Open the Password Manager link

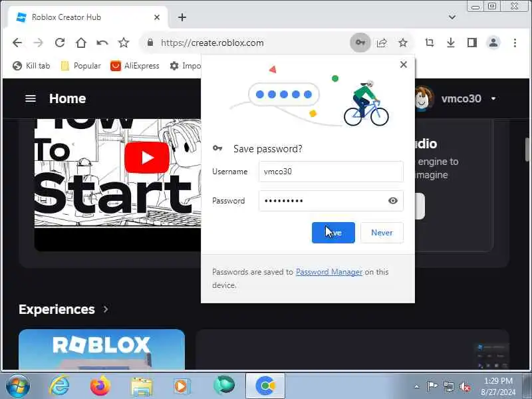click(x=329, y=272)
